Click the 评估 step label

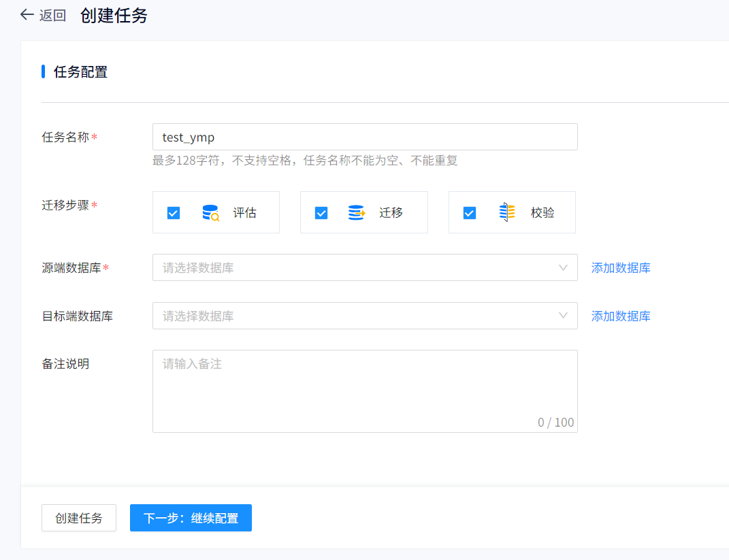click(244, 213)
